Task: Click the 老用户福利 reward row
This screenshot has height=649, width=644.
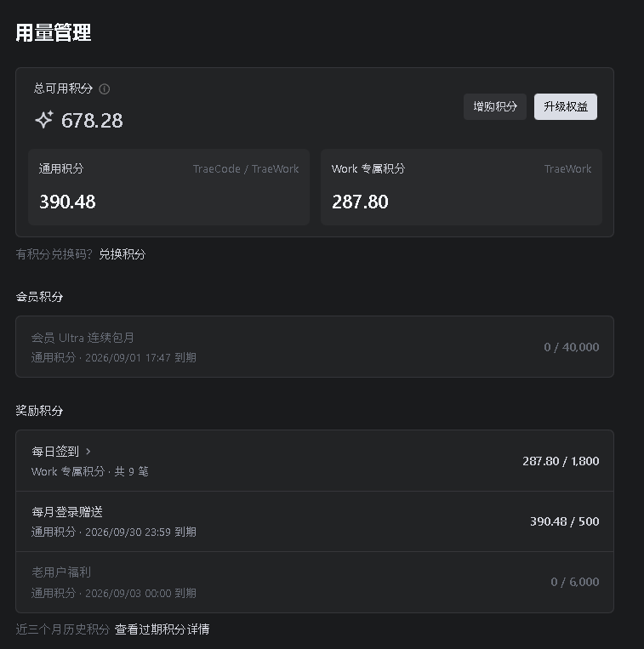Action: coord(315,582)
